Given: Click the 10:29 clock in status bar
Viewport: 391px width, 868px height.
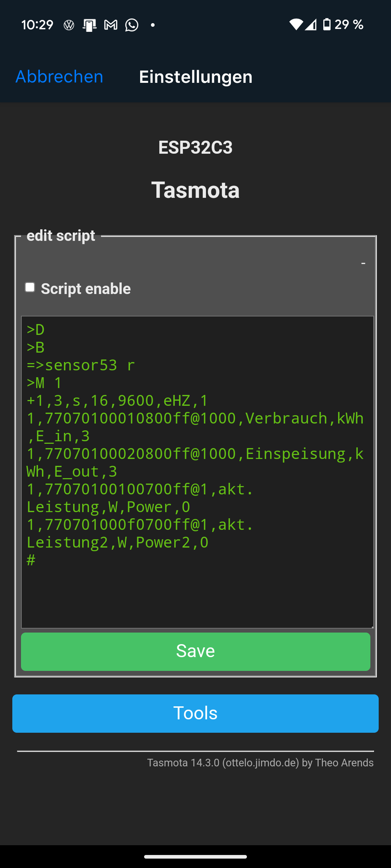Looking at the screenshot, I should click(x=37, y=25).
